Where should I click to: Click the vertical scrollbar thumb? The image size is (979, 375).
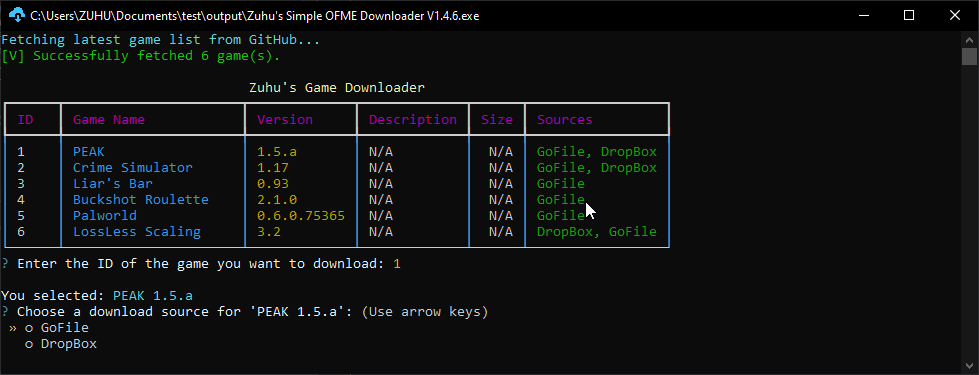[969, 56]
